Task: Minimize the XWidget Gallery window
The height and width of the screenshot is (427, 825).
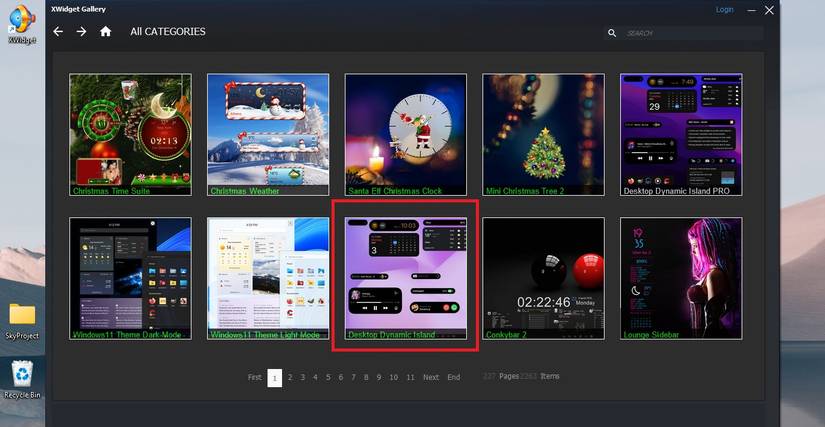Action: (752, 10)
